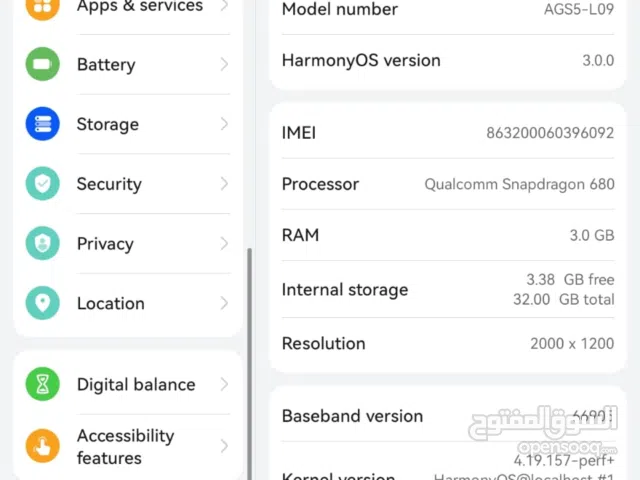Image resolution: width=640 pixels, height=480 pixels.
Task: Tap the Location pin icon
Action: [42, 303]
